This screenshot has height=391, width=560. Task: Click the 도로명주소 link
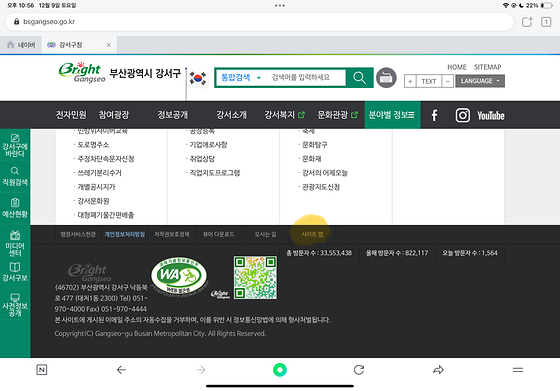coord(93,145)
